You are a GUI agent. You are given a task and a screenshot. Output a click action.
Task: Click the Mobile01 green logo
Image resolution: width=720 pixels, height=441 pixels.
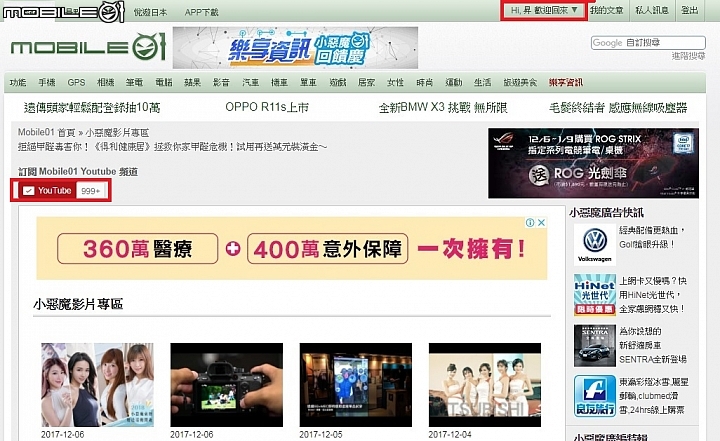pos(88,47)
